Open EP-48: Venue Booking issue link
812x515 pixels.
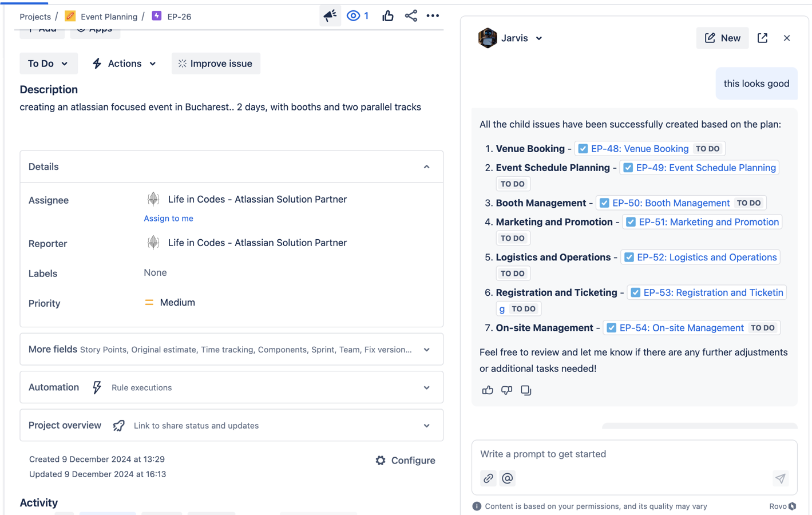(640, 149)
